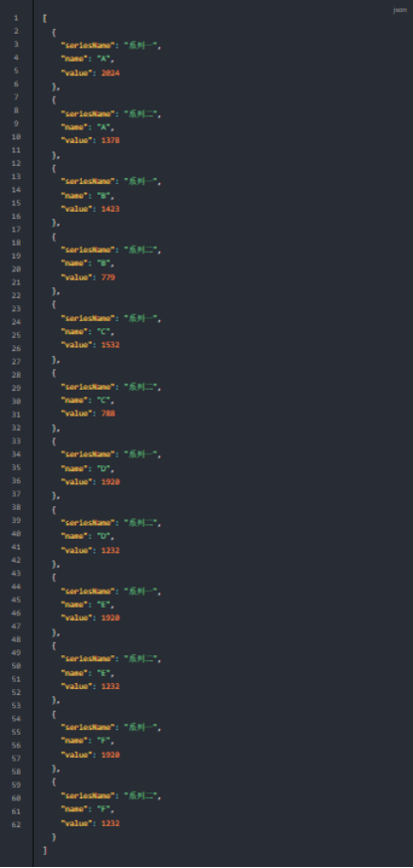Click the value 788

pos(108,413)
